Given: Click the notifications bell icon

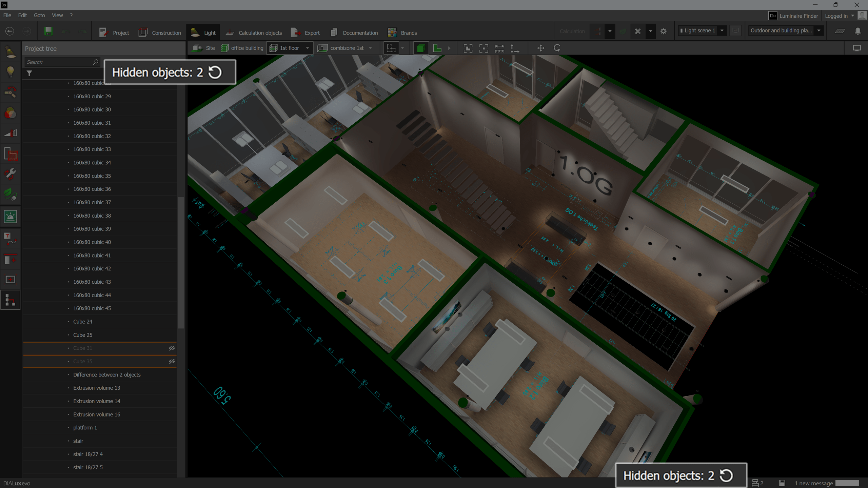Looking at the screenshot, I should 858,31.
